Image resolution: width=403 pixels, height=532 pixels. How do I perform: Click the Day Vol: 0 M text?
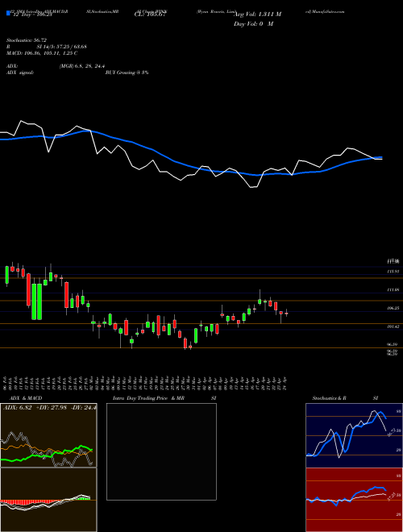pos(253,23)
